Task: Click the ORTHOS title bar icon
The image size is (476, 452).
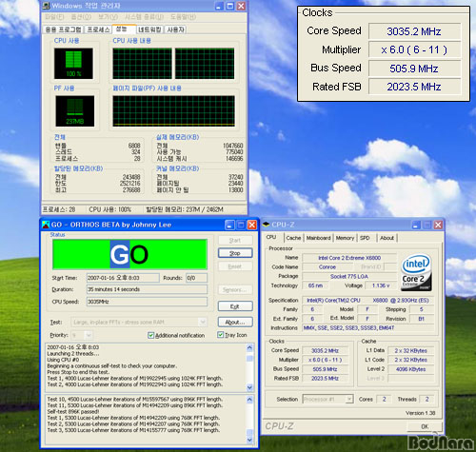Action: click(47, 225)
